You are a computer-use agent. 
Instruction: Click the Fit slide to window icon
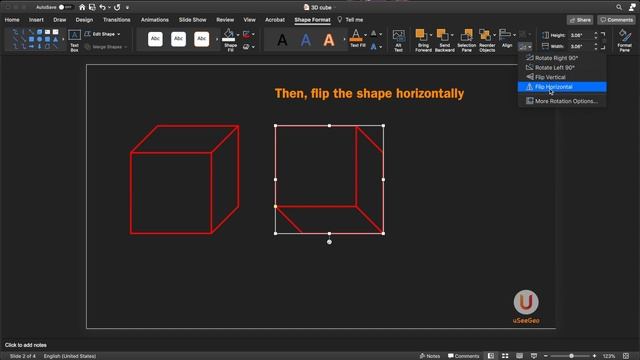coord(626,356)
